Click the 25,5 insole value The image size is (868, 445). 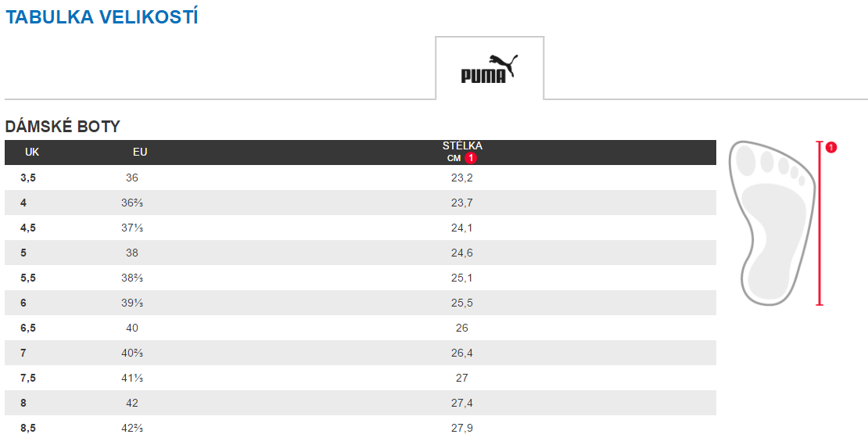tap(461, 303)
